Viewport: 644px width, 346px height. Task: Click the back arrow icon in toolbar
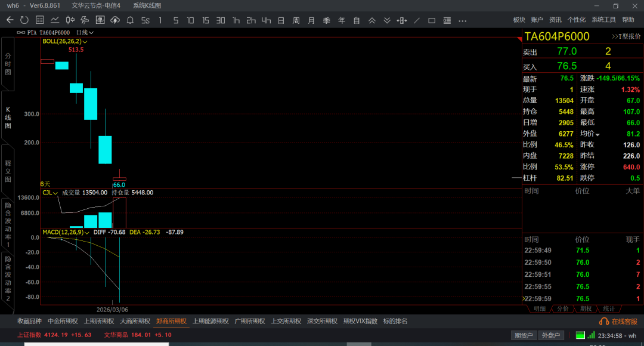pos(10,20)
